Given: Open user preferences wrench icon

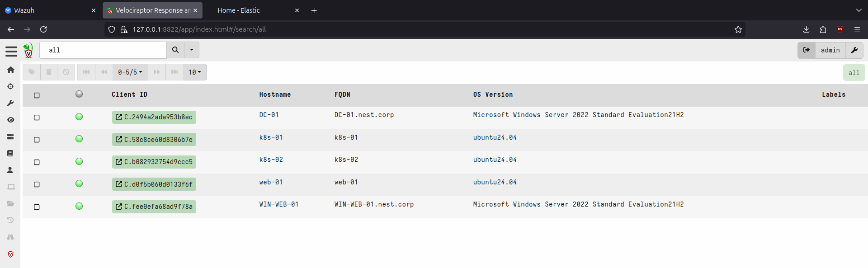Looking at the screenshot, I should coord(854,50).
